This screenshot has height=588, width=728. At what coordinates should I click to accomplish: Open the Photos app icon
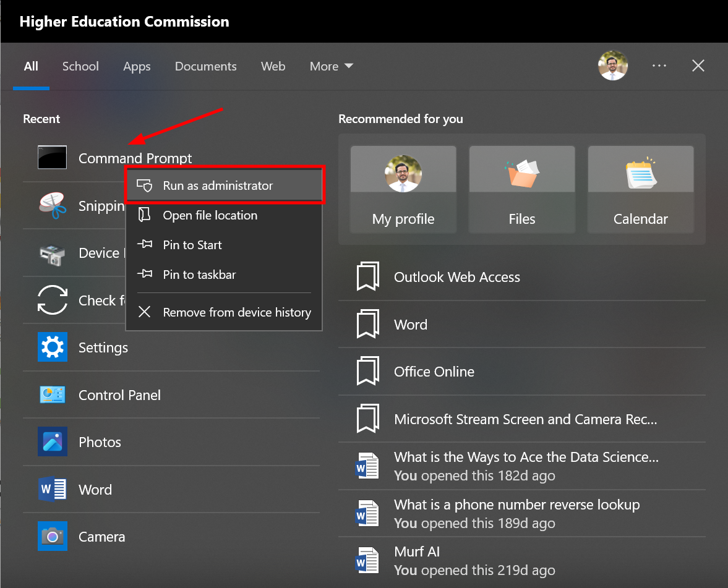53,441
